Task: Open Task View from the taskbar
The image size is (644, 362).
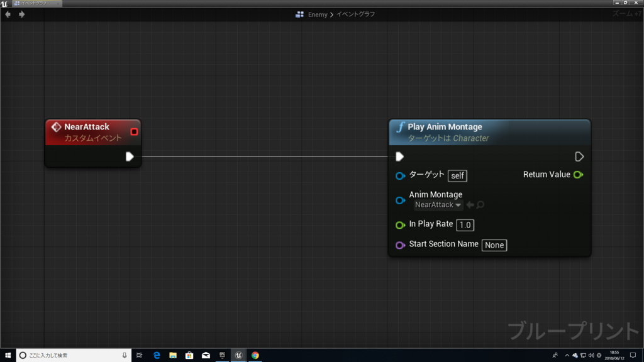Action: click(140, 356)
